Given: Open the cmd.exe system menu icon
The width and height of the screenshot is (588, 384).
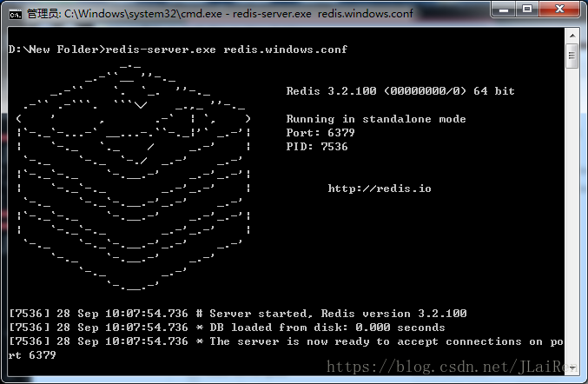Looking at the screenshot, I should click(x=16, y=14).
